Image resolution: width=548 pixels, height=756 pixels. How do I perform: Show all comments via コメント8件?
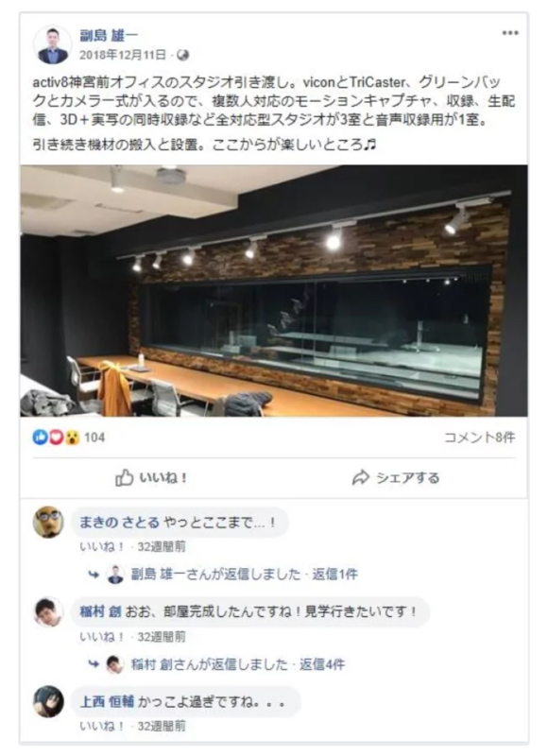(x=479, y=438)
